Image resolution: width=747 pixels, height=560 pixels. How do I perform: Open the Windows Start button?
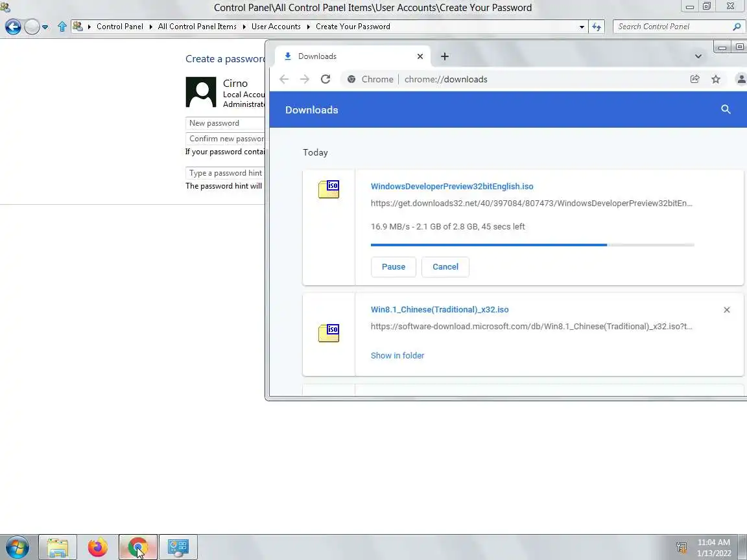tap(17, 547)
